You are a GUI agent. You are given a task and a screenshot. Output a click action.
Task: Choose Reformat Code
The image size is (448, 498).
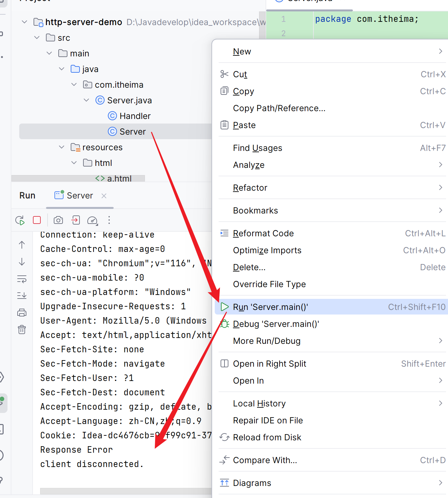tap(332, 233)
